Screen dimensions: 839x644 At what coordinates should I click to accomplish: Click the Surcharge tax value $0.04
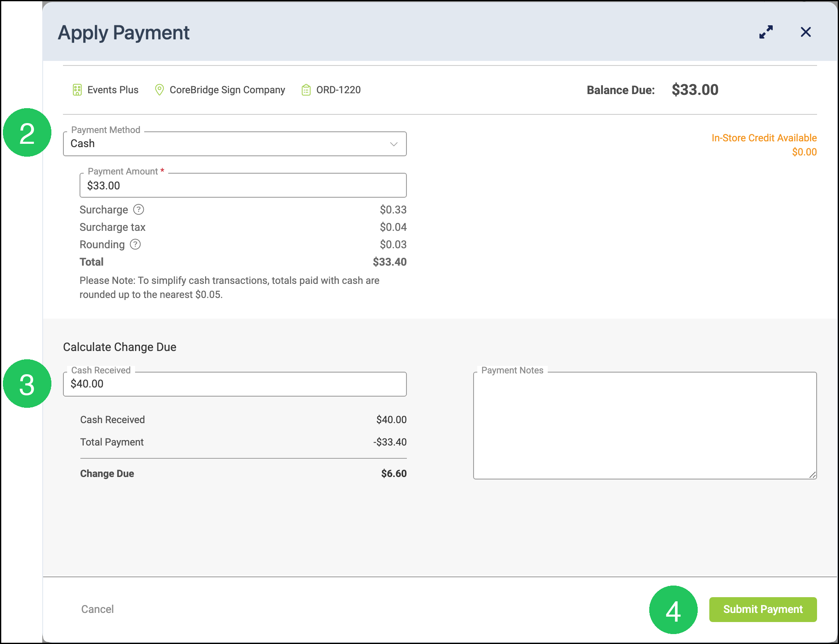(393, 227)
